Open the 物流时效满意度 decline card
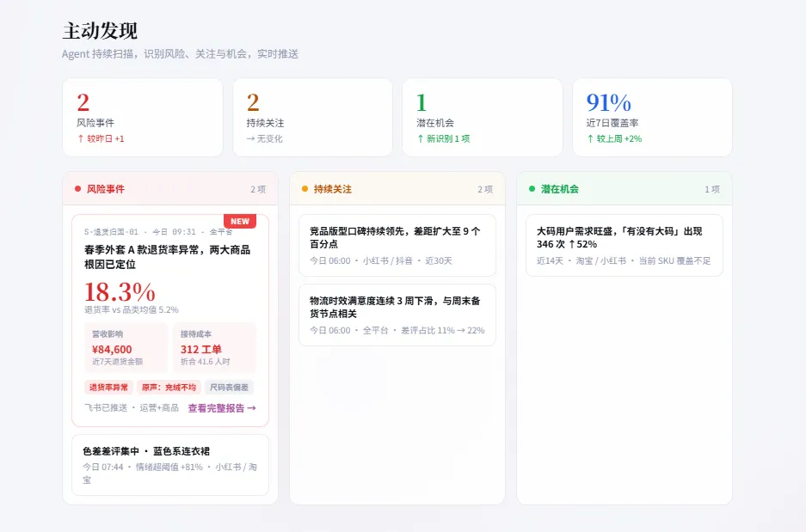 397,315
